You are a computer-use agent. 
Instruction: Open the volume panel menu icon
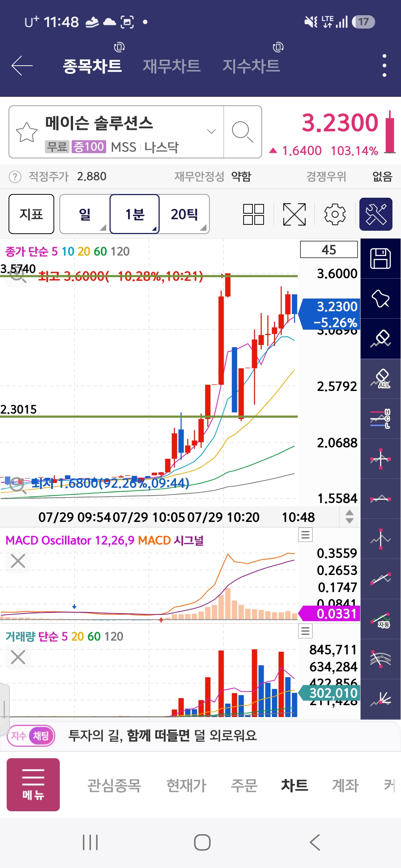pyautogui.click(x=306, y=631)
